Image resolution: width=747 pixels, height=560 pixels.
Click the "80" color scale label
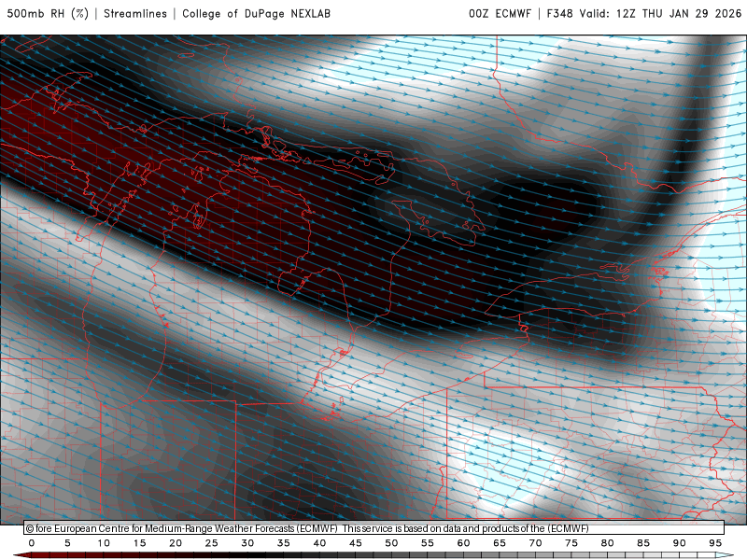click(x=608, y=543)
